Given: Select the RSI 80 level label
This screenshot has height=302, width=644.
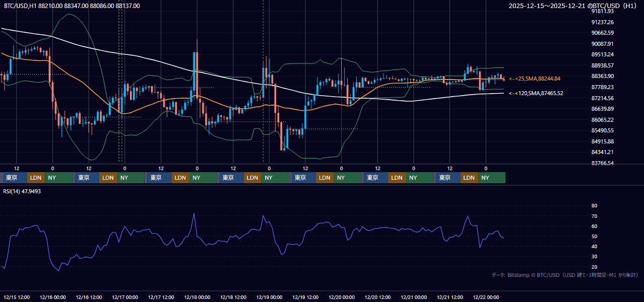Looking at the screenshot, I should [x=594, y=206].
